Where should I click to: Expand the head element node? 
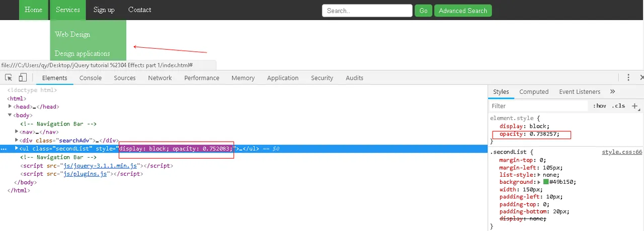click(10, 106)
